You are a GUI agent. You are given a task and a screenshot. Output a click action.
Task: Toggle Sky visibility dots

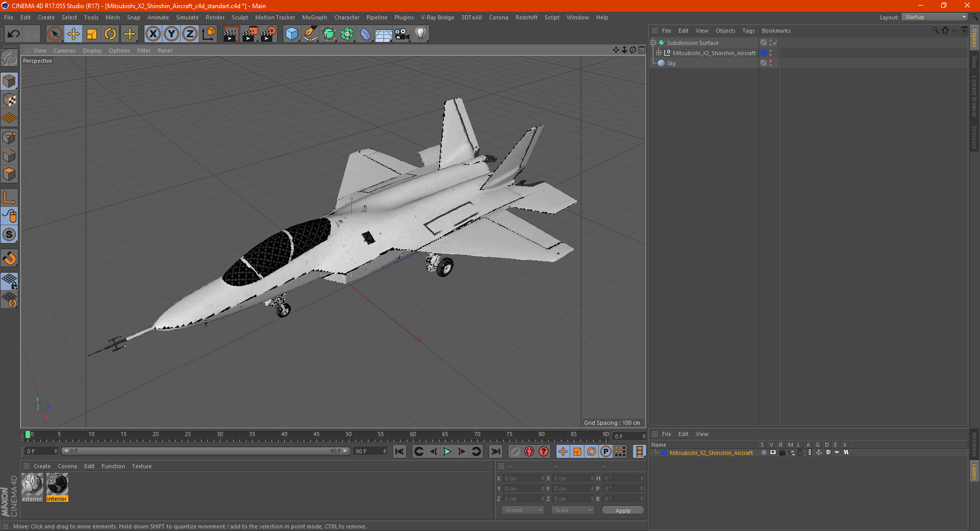click(770, 63)
